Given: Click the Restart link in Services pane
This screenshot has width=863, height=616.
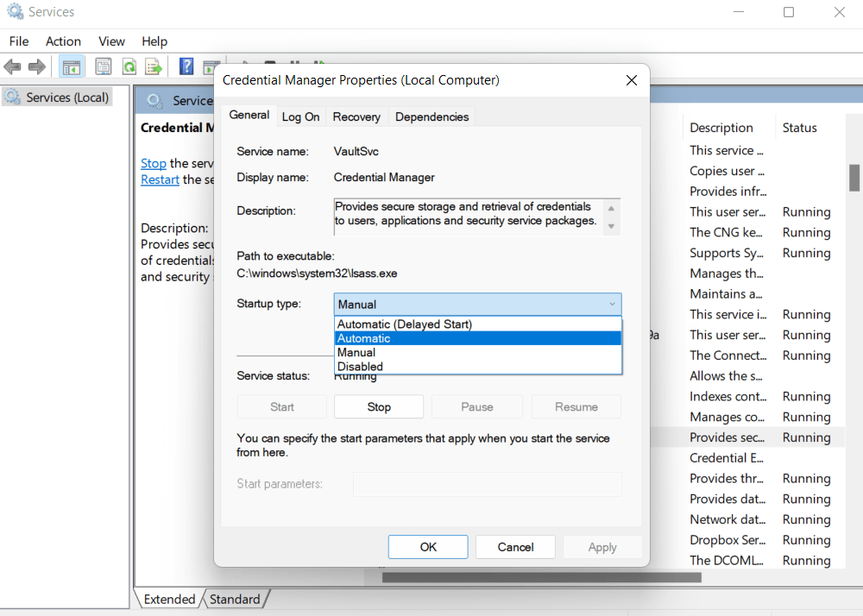Looking at the screenshot, I should coord(161,179).
